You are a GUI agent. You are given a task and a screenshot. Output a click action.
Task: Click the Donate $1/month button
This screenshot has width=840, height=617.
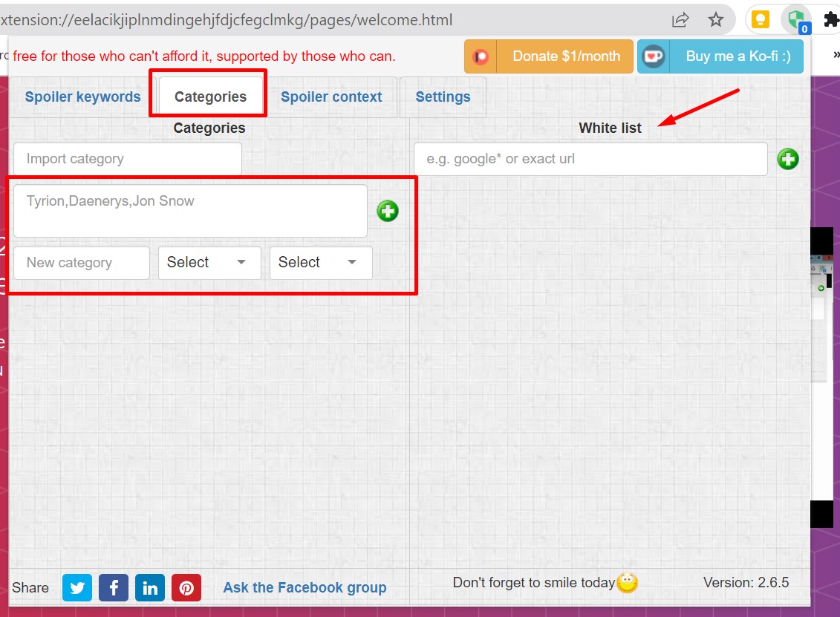(x=549, y=56)
